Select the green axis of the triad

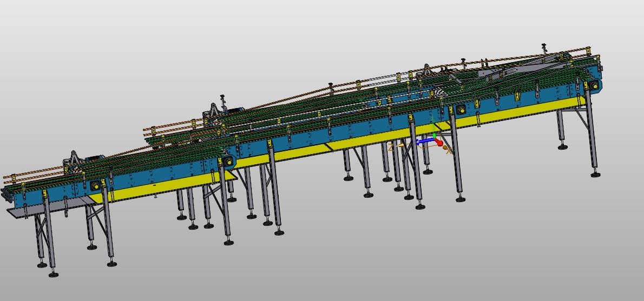(x=434, y=136)
